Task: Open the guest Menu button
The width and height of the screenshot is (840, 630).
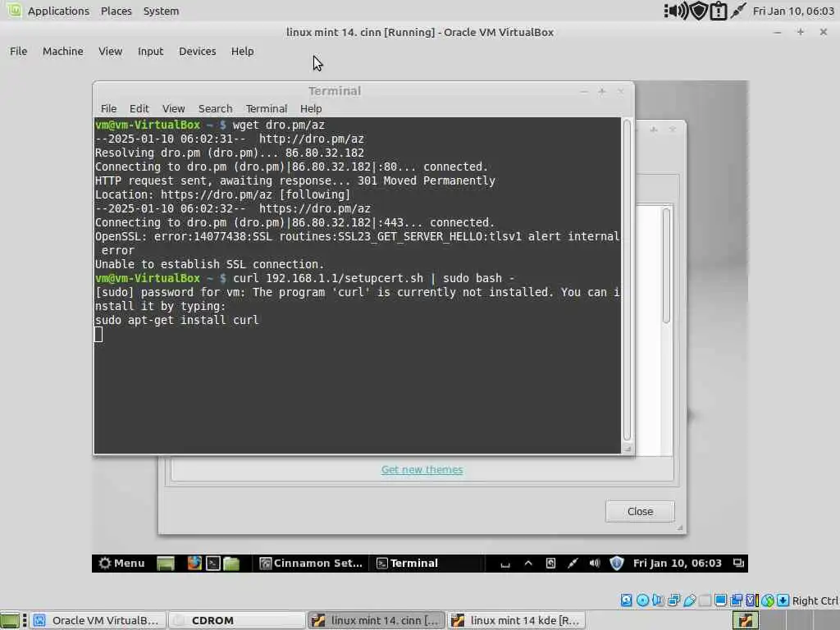Action: [122, 563]
